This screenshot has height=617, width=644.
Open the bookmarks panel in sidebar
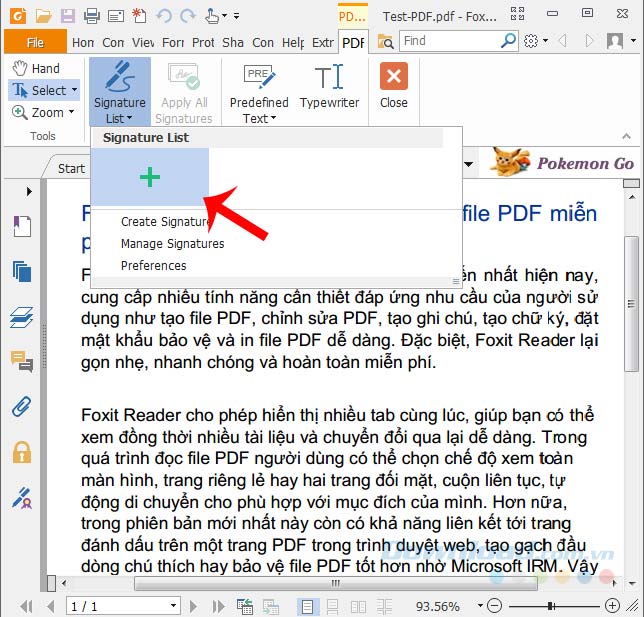pyautogui.click(x=22, y=226)
